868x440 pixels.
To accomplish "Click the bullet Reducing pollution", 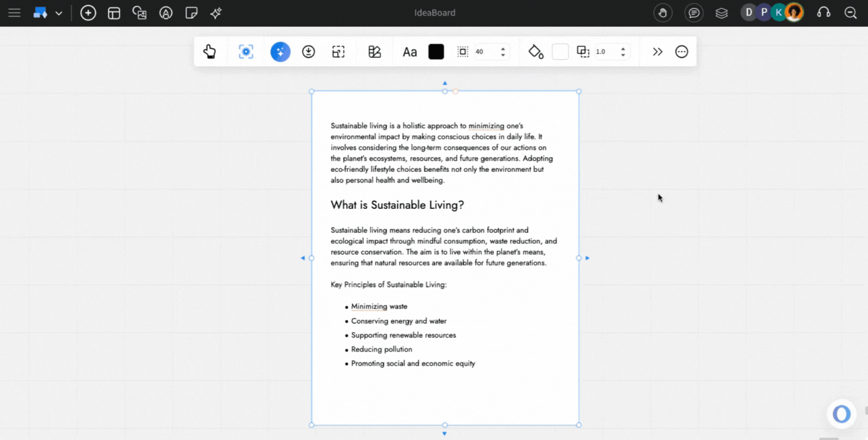I will pos(381,349).
